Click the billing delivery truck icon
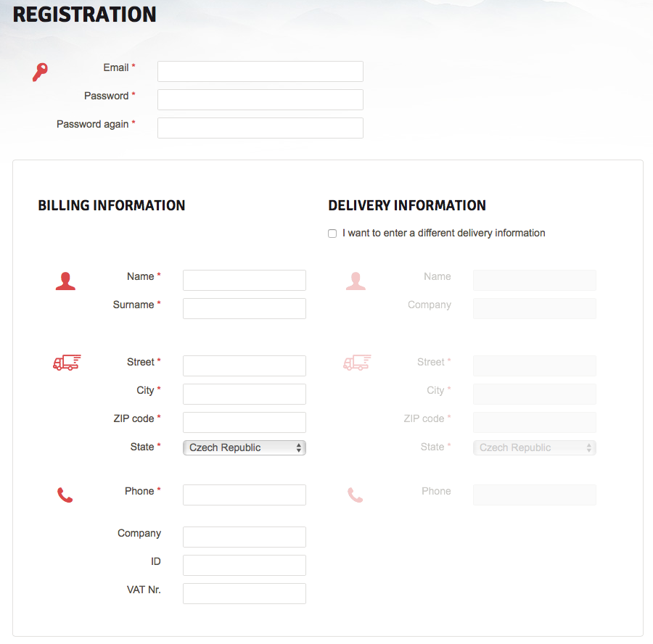The width and height of the screenshot is (653, 644). [67, 363]
